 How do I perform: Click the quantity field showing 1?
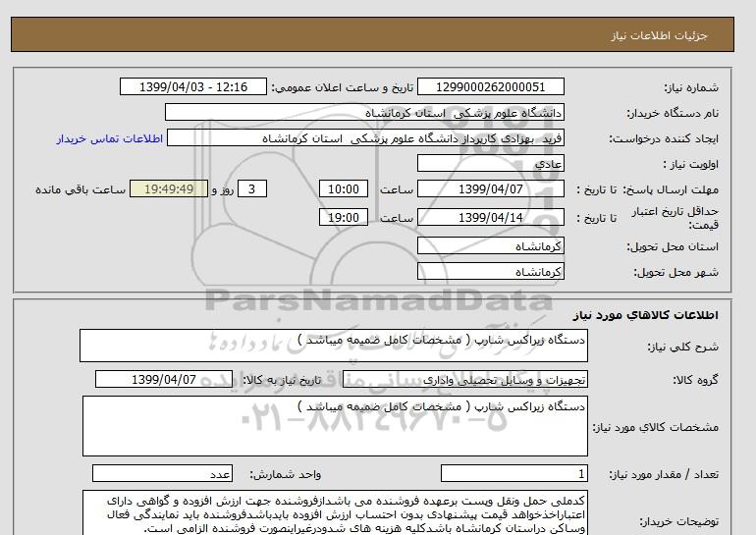point(513,474)
